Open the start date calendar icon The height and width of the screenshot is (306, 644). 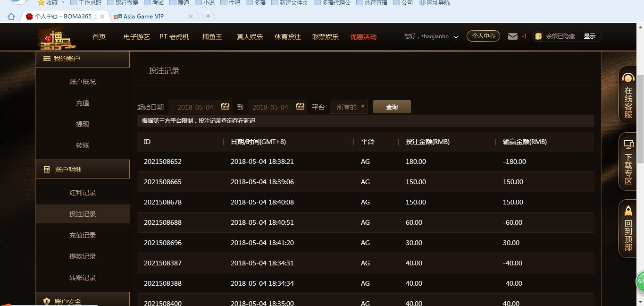click(x=225, y=106)
